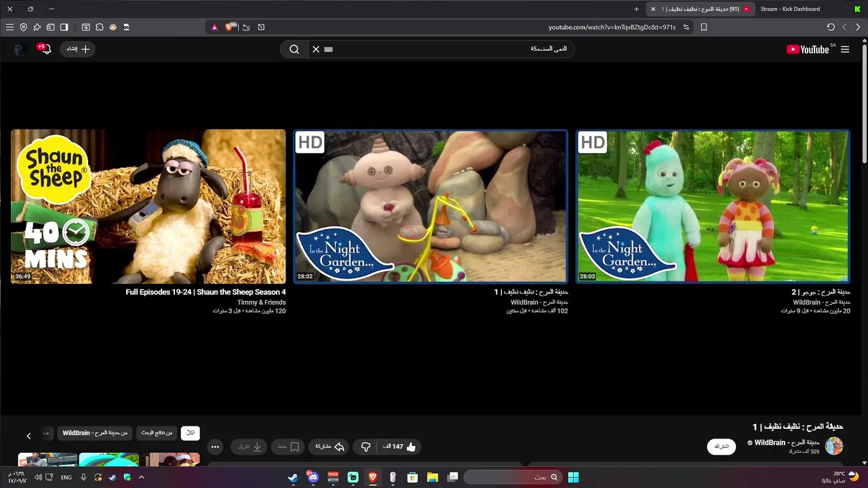Open the volume speaker tray icon

38,477
